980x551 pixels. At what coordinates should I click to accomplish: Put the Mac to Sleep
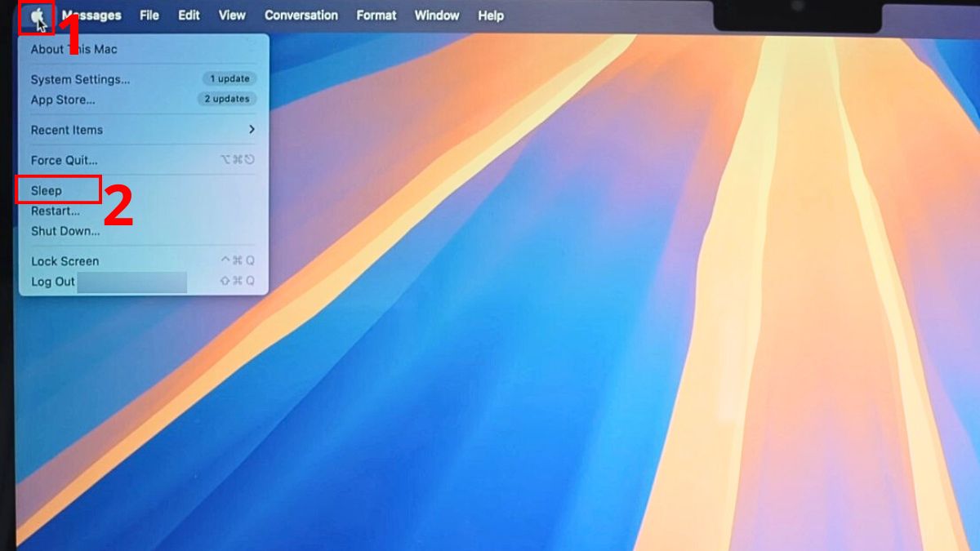pyautogui.click(x=47, y=190)
